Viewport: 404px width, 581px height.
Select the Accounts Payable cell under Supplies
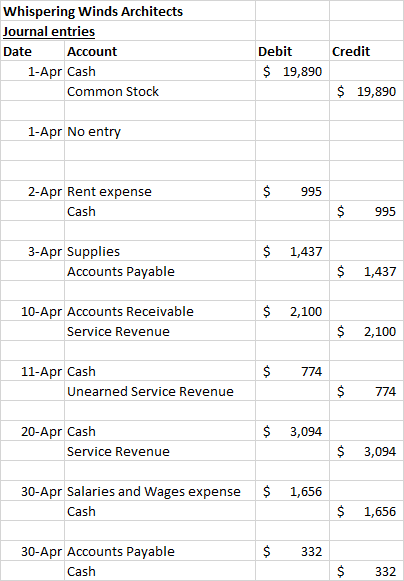point(160,271)
